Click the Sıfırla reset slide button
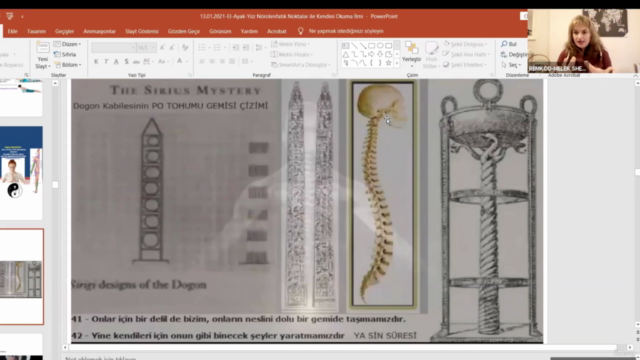 point(65,54)
